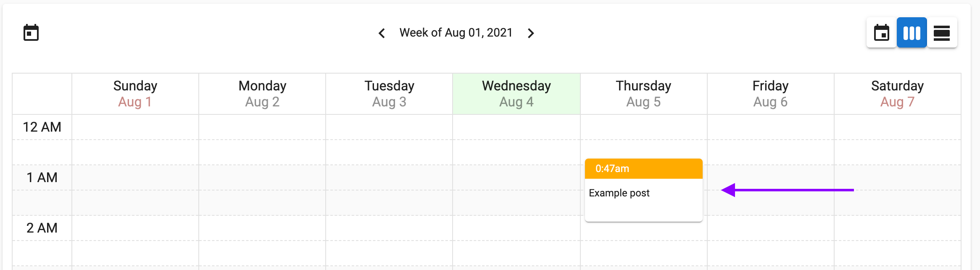
Task: Select the Saturday Aug 7 header
Action: [897, 93]
